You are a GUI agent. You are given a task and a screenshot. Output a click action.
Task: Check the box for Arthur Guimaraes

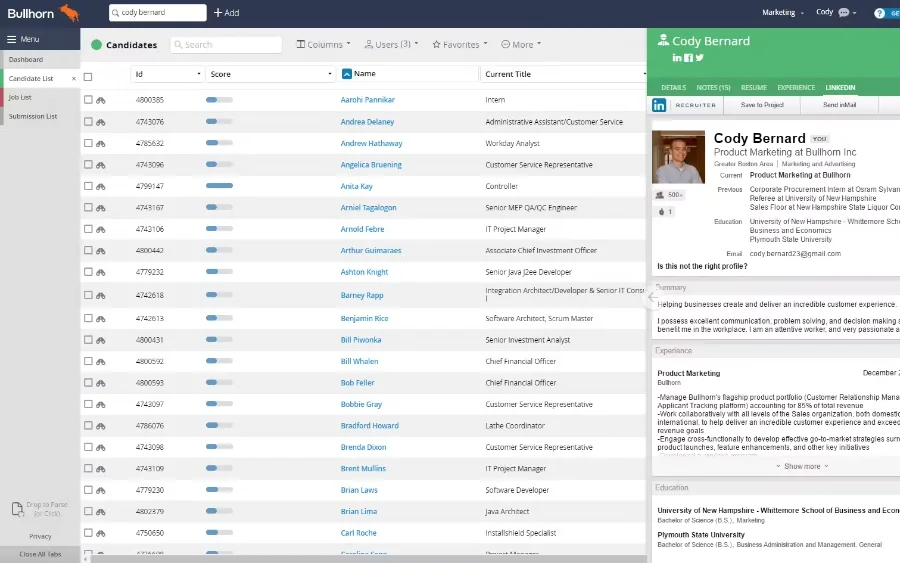click(88, 250)
